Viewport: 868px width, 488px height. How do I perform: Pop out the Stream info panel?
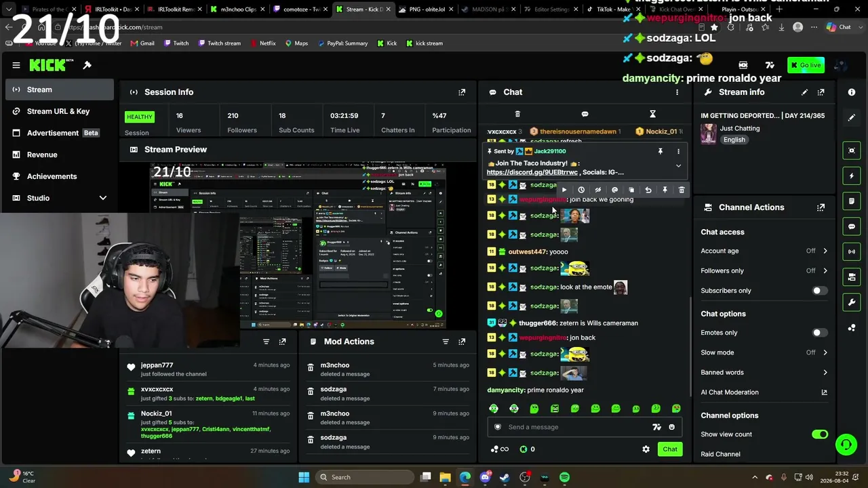(821, 92)
